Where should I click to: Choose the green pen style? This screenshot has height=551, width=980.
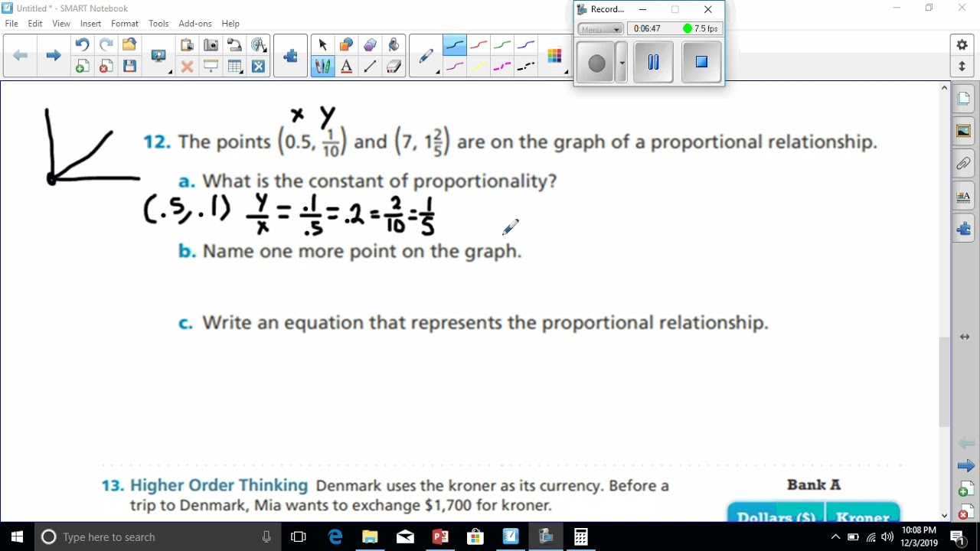502,45
